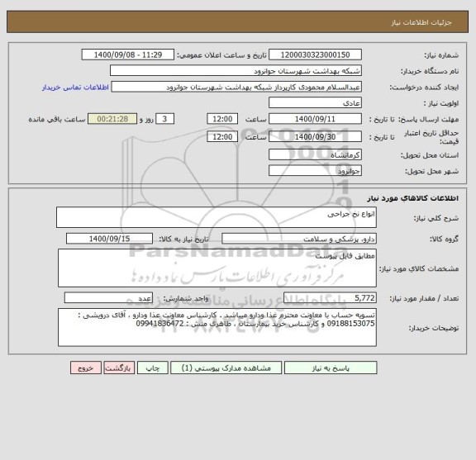This screenshot has height=460, width=476.
Task: Click remaining days field showing 3
Action: tap(164, 119)
